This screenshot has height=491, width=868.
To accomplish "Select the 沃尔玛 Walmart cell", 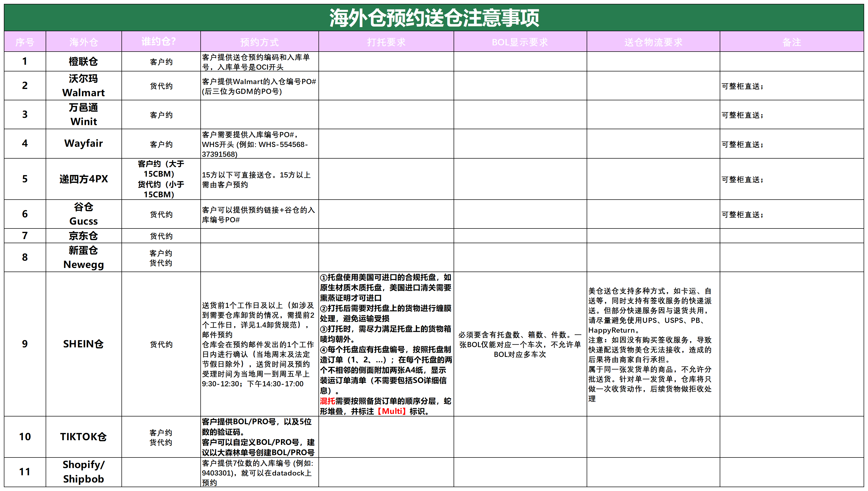I will [83, 85].
